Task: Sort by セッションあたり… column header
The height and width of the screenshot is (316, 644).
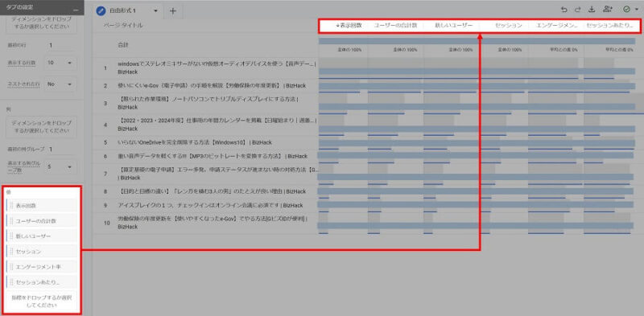Action: pyautogui.click(x=609, y=26)
